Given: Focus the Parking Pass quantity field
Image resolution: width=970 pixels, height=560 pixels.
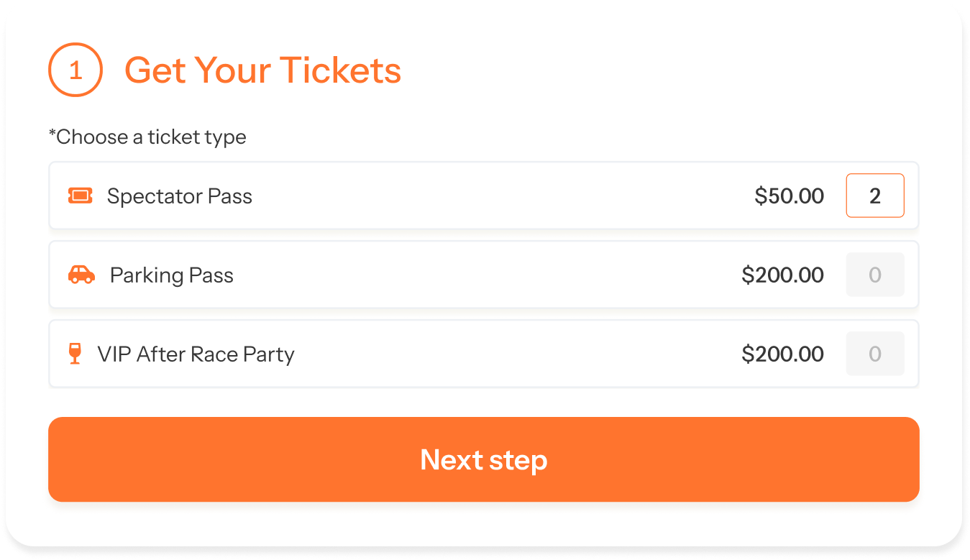Looking at the screenshot, I should (x=875, y=275).
